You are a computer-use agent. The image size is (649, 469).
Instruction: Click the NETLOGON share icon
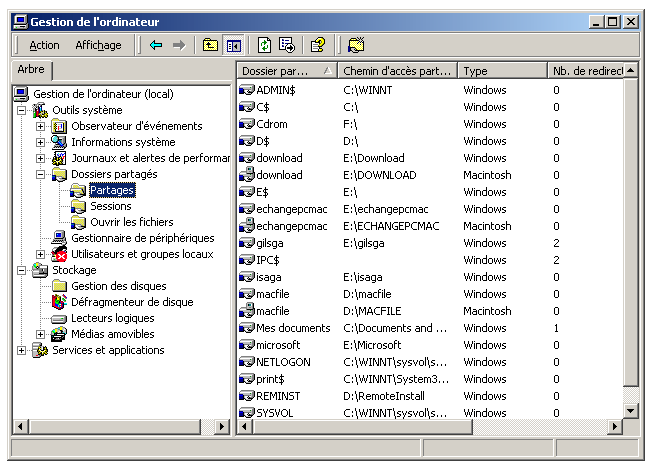pyautogui.click(x=247, y=362)
